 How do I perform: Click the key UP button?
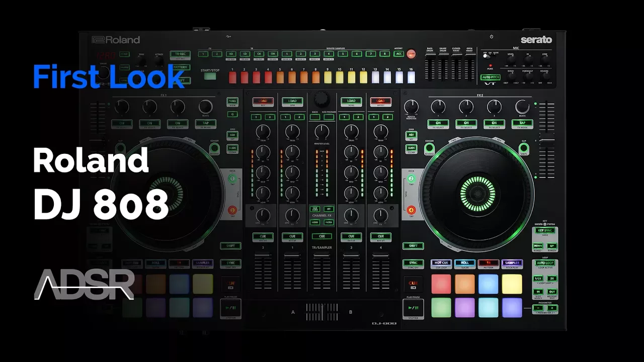coord(552,246)
